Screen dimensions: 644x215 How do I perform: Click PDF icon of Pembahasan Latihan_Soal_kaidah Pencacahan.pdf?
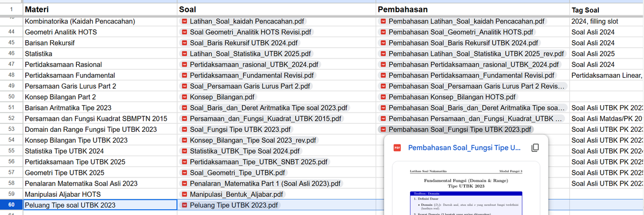pyautogui.click(x=383, y=22)
